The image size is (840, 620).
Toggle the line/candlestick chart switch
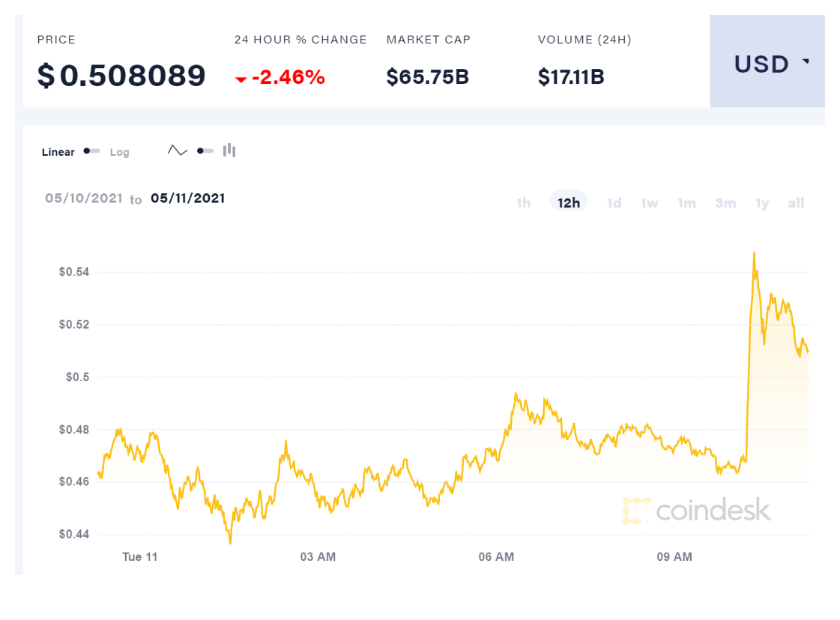(205, 151)
